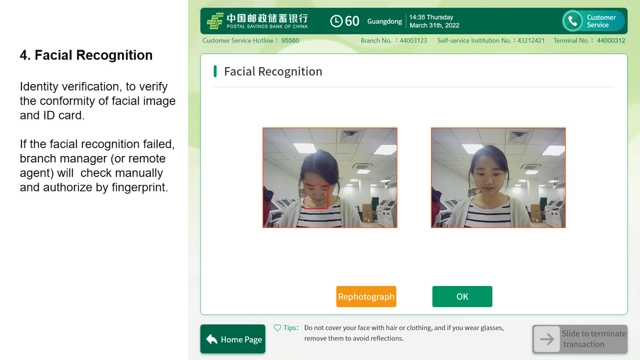Click the arrow on the terminate transaction slider
The width and height of the screenshot is (640, 360).
pos(547,339)
